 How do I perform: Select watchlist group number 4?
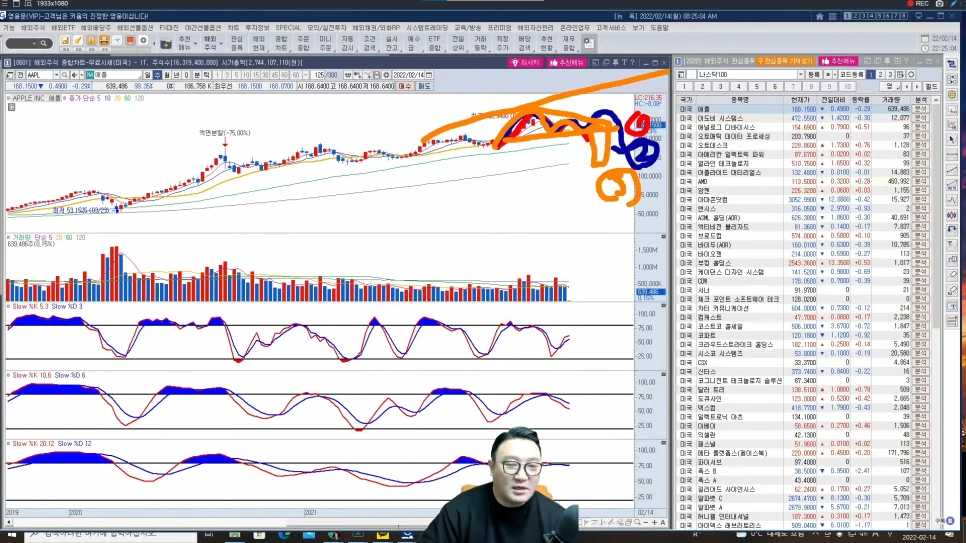click(738, 87)
